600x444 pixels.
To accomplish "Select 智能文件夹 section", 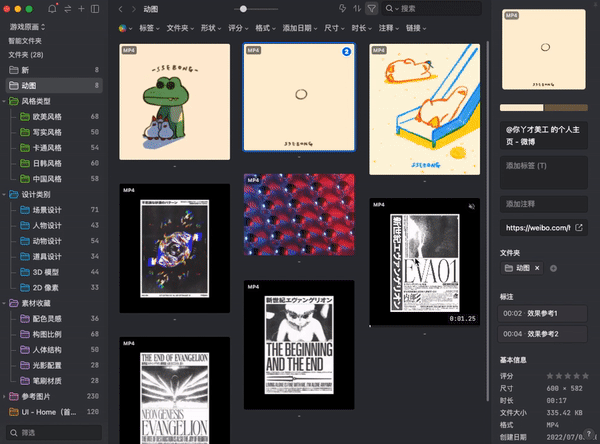I will pos(25,41).
